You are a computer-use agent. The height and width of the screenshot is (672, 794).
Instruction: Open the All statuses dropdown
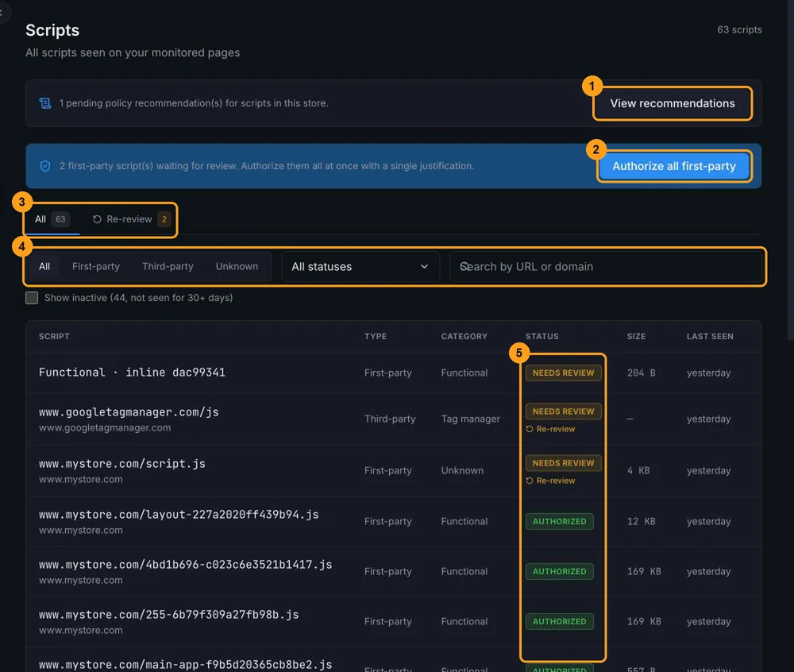[x=360, y=266]
